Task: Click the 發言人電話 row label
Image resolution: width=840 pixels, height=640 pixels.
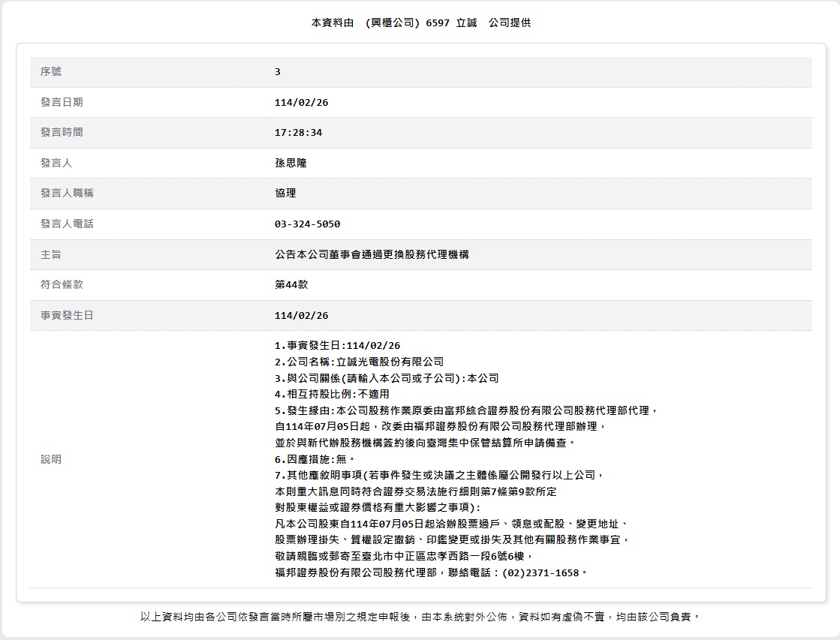Action: 67,224
